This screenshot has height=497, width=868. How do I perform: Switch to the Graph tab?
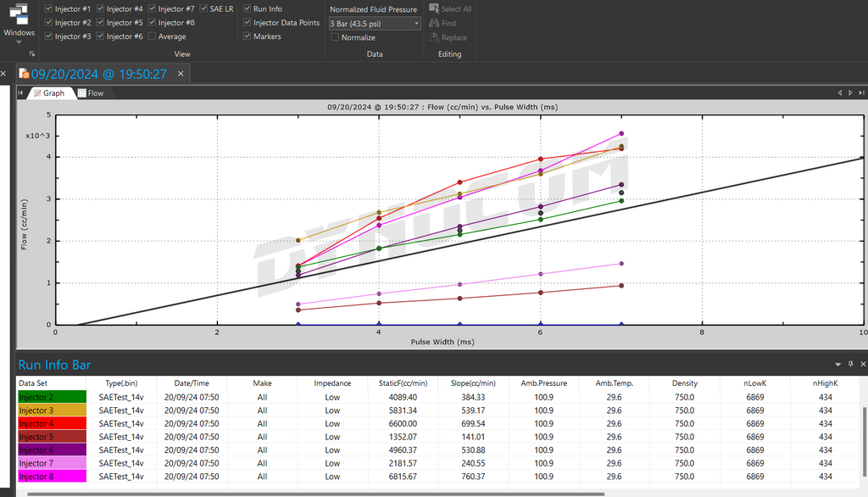(x=49, y=93)
